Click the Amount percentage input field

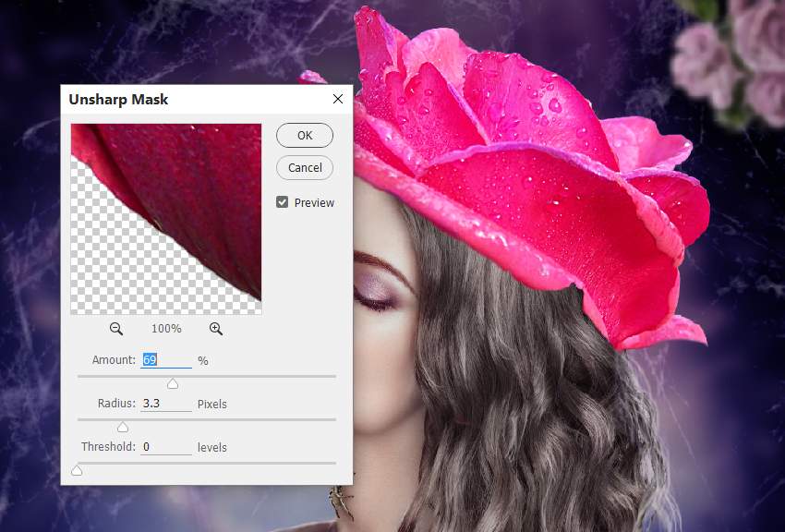[x=166, y=360]
